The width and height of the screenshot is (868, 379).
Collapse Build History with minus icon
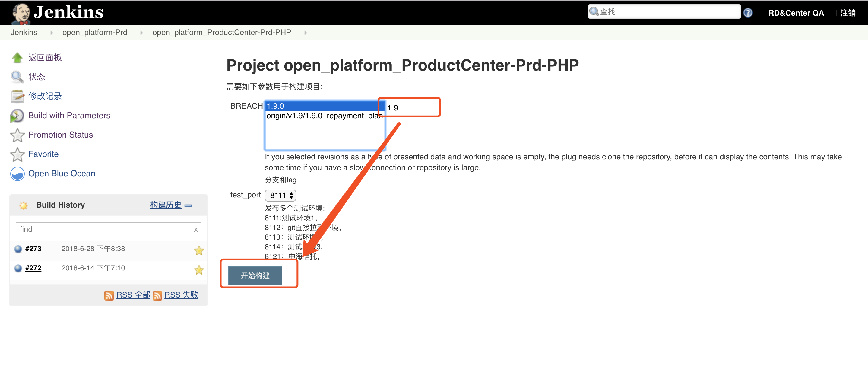pos(188,205)
